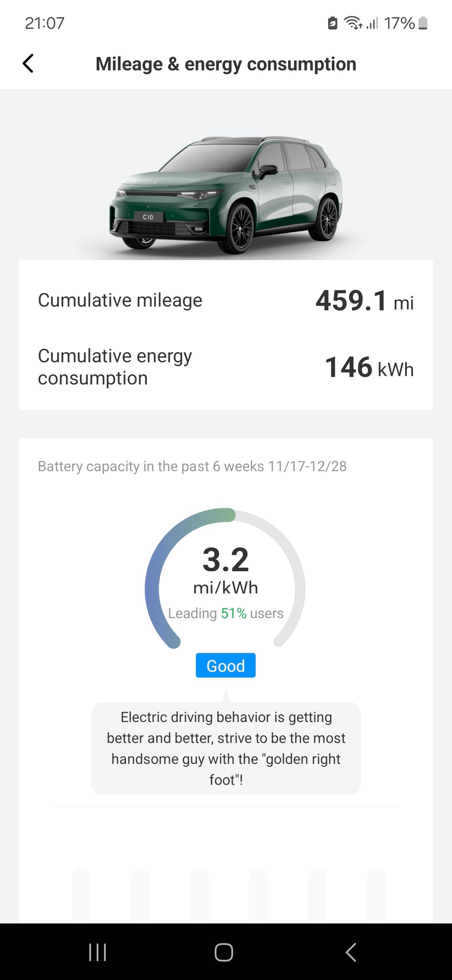The height and width of the screenshot is (980, 452).
Task: Tap the Leading 51% users text
Action: tap(226, 613)
